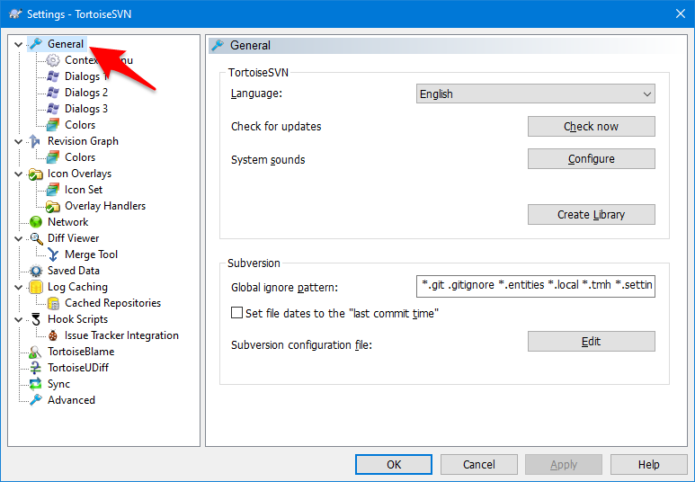This screenshot has height=482, width=695.
Task: Click the Create Library button
Action: tap(591, 215)
